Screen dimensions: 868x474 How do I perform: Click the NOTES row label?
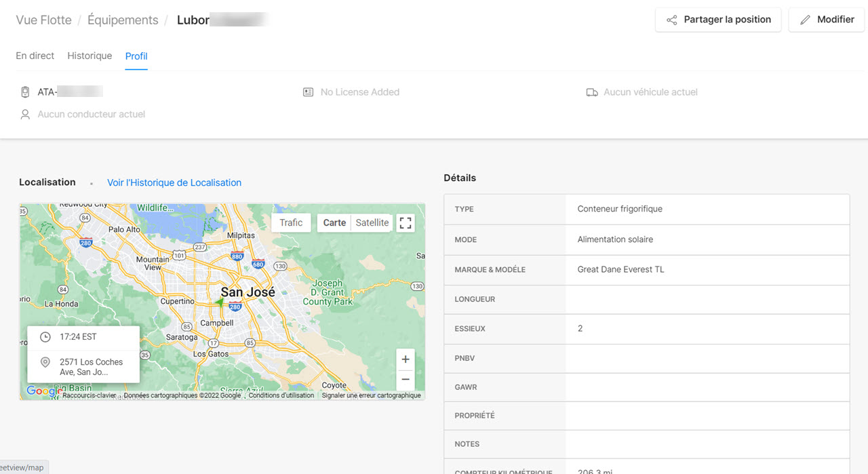[467, 444]
